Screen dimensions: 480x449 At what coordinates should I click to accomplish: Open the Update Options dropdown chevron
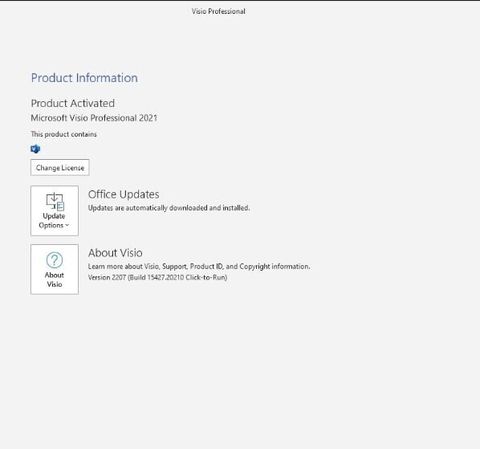[x=67, y=225]
